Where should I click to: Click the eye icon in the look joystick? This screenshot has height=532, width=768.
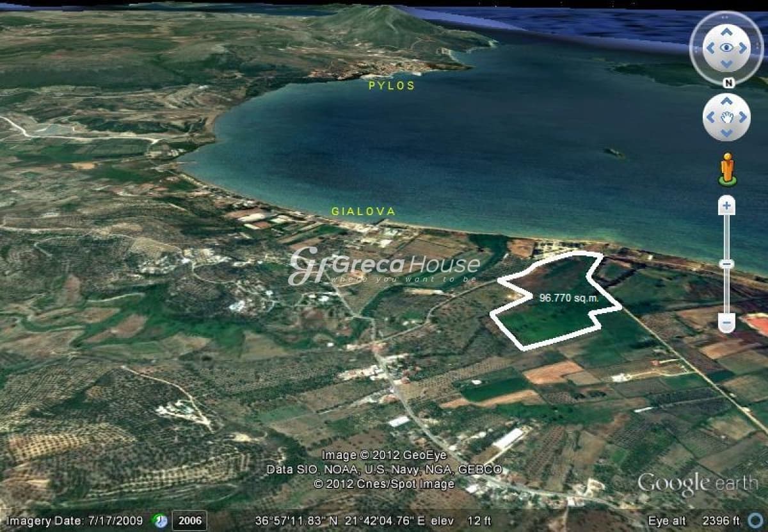pyautogui.click(x=726, y=48)
